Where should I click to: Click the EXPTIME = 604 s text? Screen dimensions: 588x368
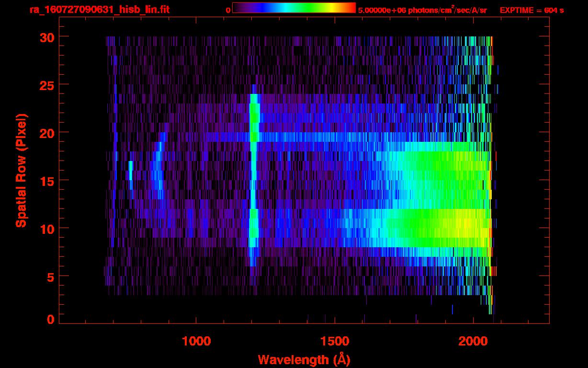pos(531,10)
